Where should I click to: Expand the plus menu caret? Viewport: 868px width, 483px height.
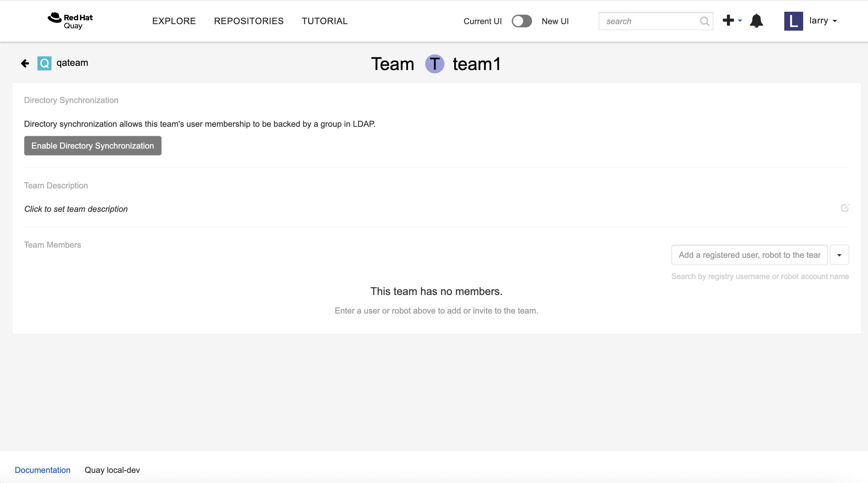click(x=740, y=21)
